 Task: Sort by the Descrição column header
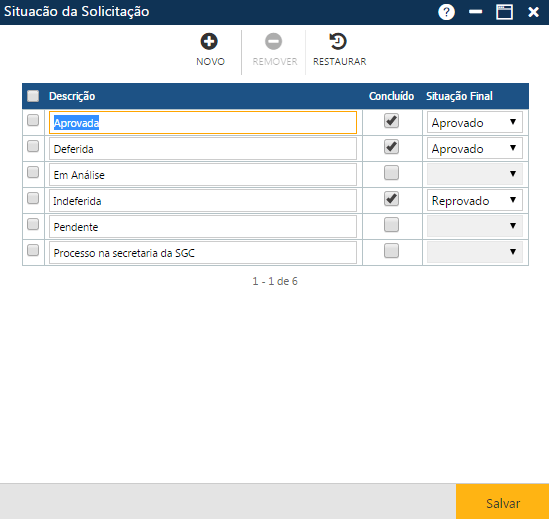tap(72, 96)
